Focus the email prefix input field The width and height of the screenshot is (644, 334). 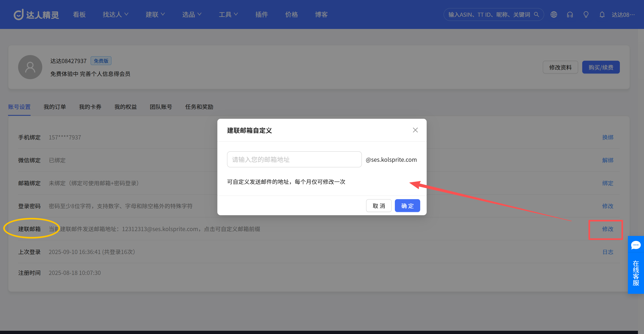[294, 159]
